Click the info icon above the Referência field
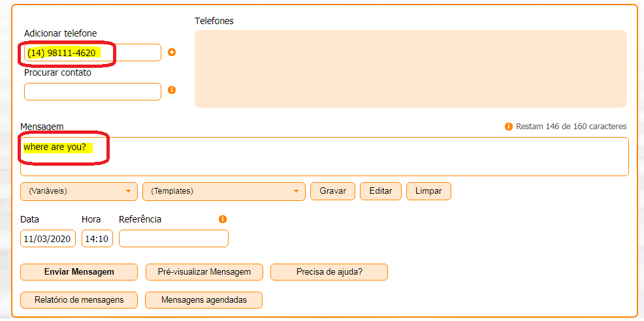This screenshot has height=321, width=644. pyautogui.click(x=223, y=219)
